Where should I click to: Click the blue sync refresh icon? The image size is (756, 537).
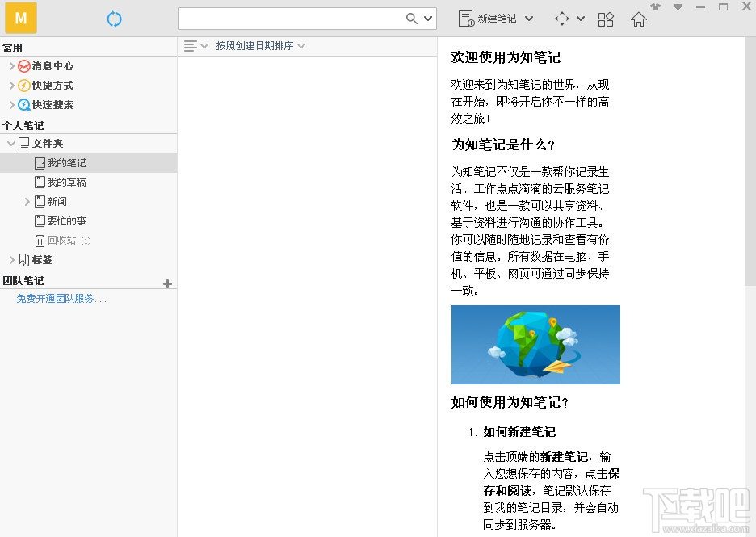coord(114,19)
